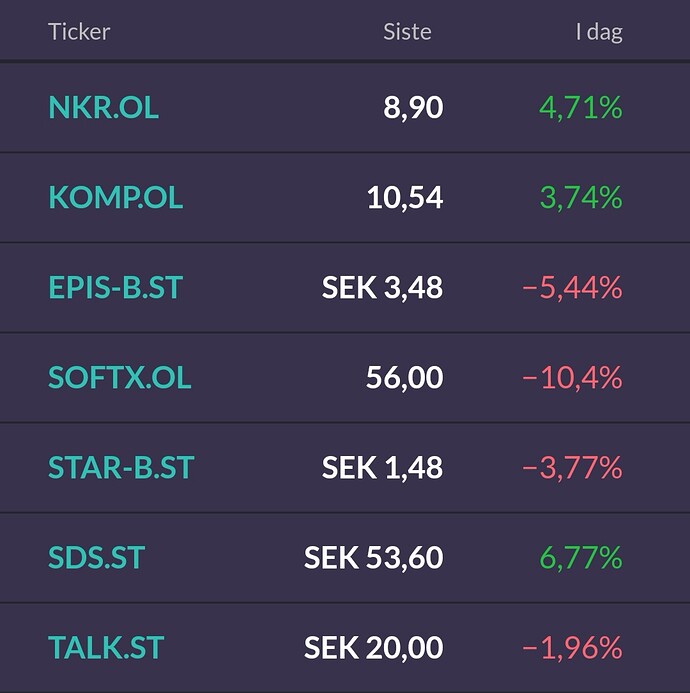Screen dimensions: 690x693
Task: Select the STAR-B.ST ticker
Action: coord(121,468)
